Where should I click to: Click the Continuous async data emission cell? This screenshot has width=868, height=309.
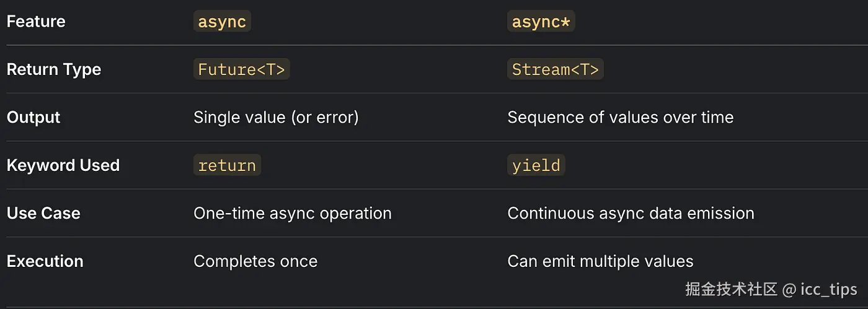click(x=631, y=214)
